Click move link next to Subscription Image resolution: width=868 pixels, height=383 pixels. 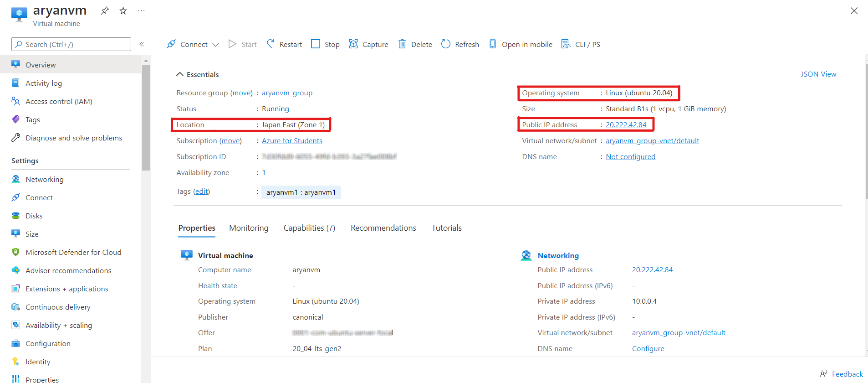click(230, 141)
